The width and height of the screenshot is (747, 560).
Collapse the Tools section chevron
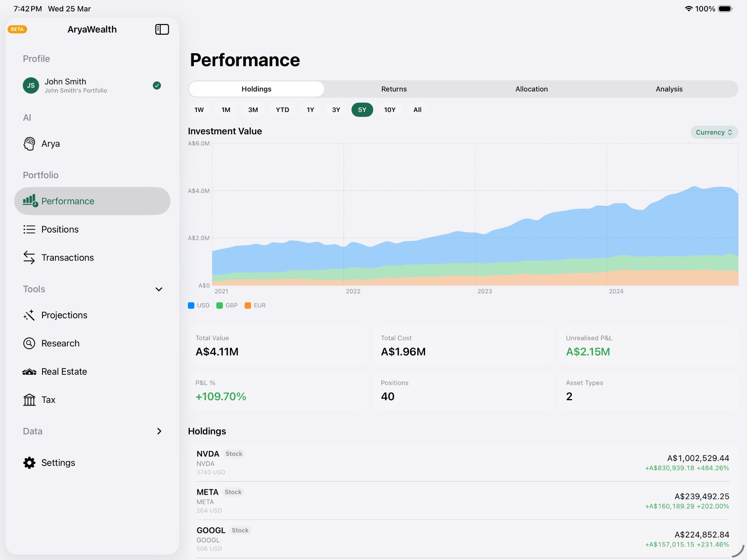[x=159, y=289]
